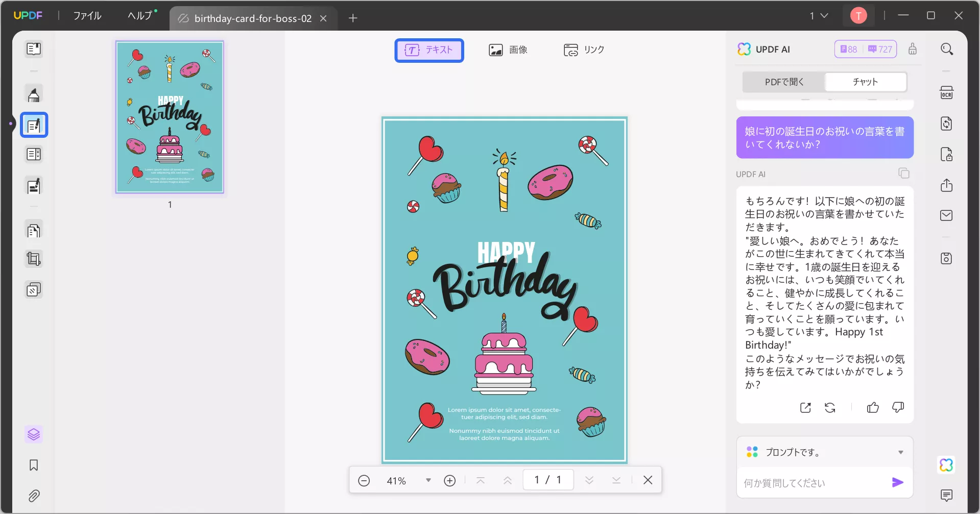Viewport: 980px width, 514px height.
Task: Open the window count dropdown
Action: 819,16
